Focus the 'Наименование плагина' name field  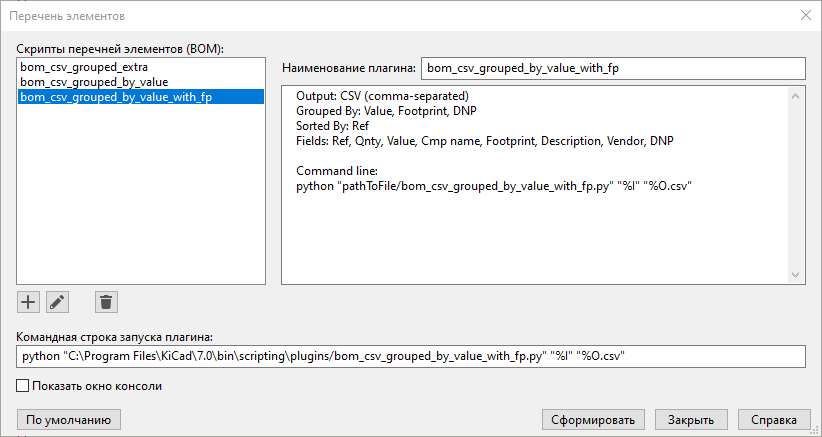pyautogui.click(x=612, y=68)
